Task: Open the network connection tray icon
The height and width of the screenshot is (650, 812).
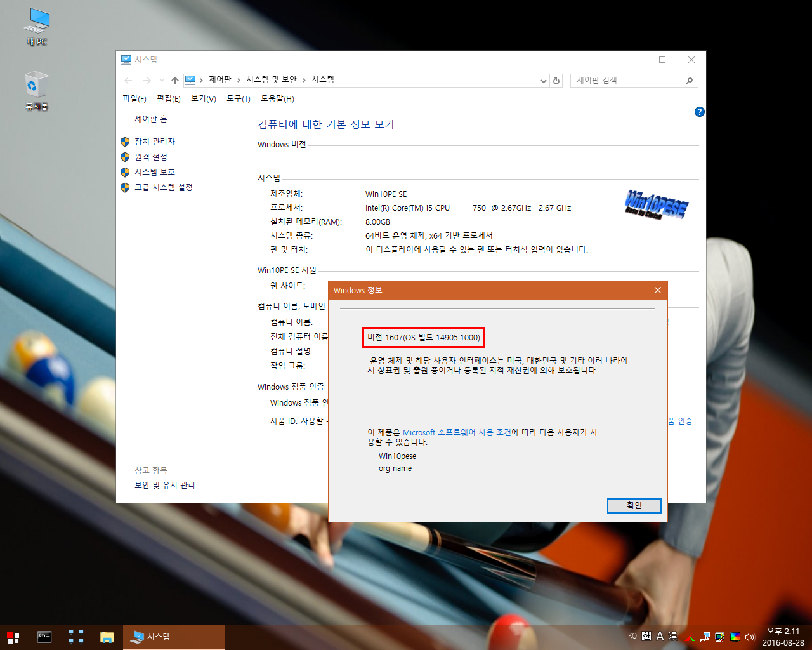Action: 705,637
